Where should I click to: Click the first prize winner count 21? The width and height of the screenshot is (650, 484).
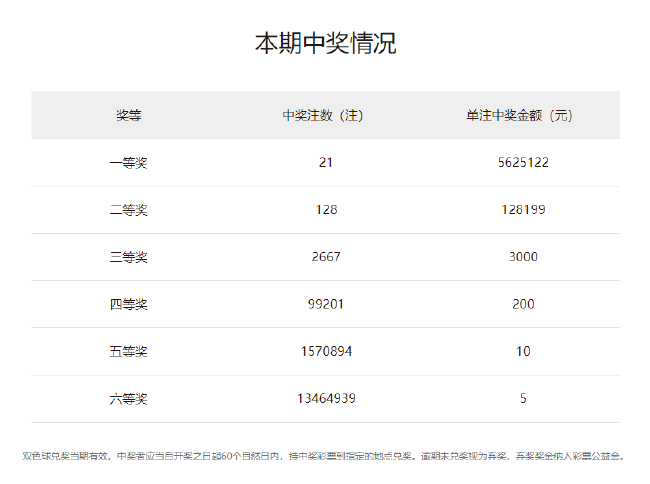point(325,162)
